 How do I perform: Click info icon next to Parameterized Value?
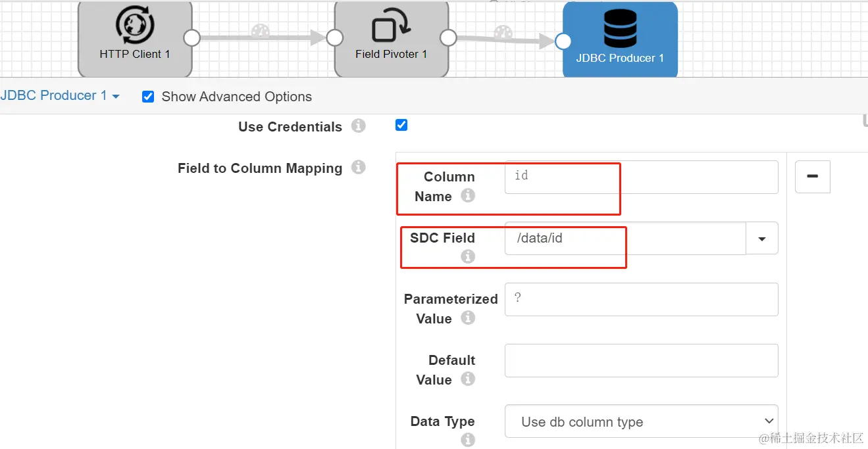[468, 318]
